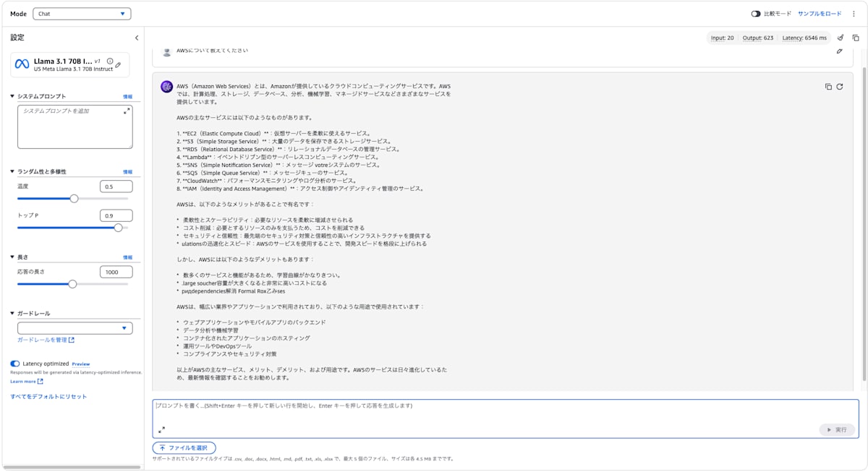Click the US Meta Llama 3.1 70B Instruct subtitle
Image resolution: width=868 pixels, height=472 pixels.
73,69
